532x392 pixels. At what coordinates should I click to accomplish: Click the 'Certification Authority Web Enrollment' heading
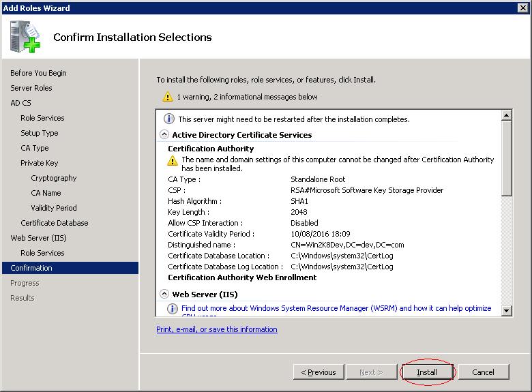[242, 277]
